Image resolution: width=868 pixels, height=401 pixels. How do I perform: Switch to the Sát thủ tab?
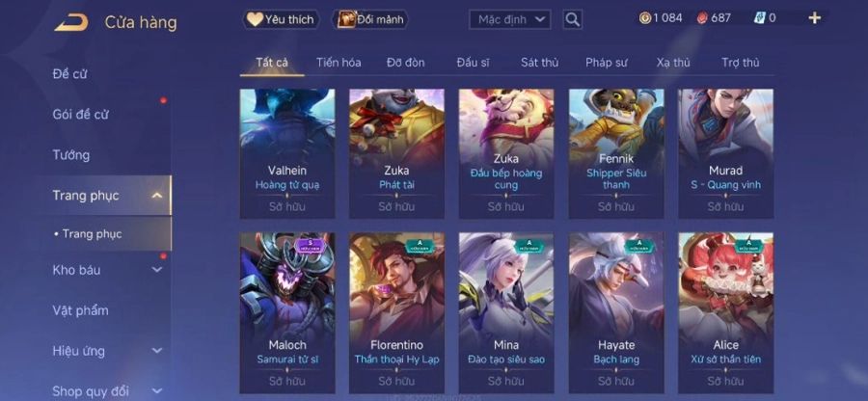point(540,63)
